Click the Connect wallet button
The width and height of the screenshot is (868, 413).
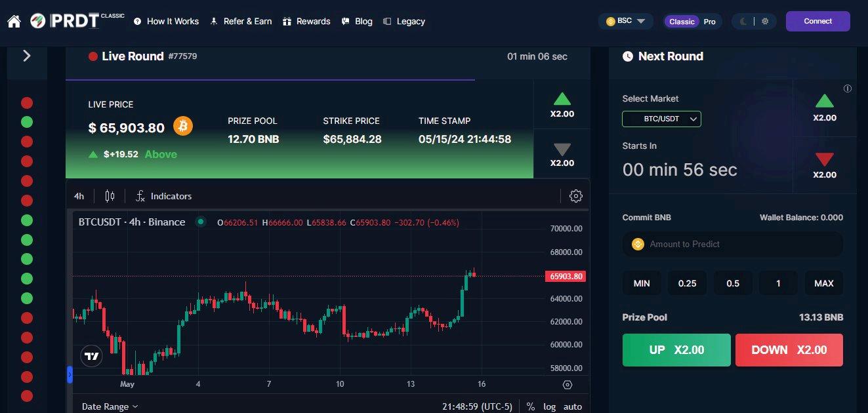click(x=818, y=21)
